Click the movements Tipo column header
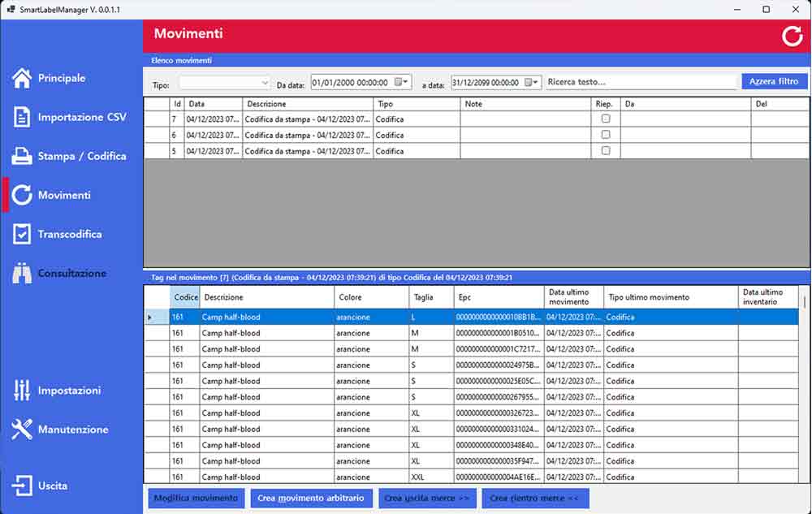The width and height of the screenshot is (812, 514). [x=417, y=104]
